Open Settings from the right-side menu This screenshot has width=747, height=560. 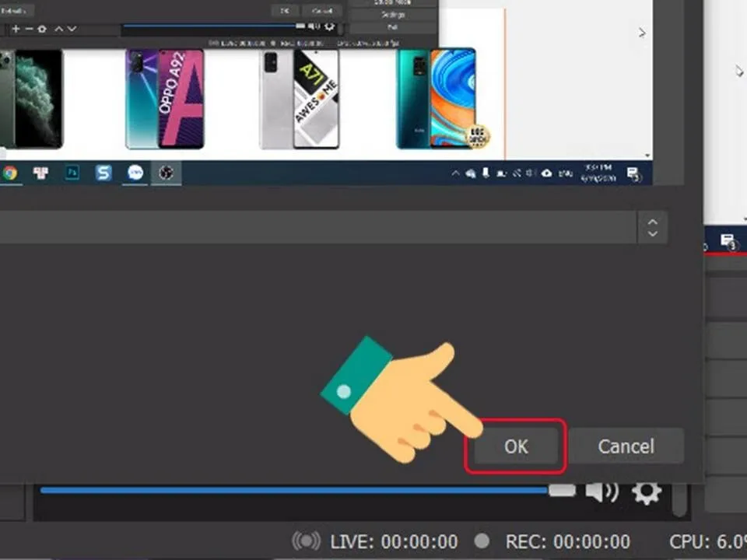pos(393,13)
